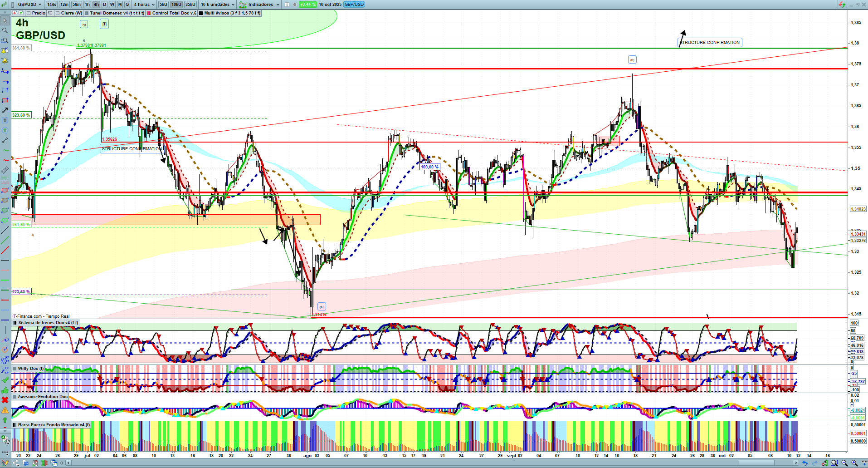Zoom out using bottom minus magnifier
The image size is (868, 468).
tap(844, 463)
